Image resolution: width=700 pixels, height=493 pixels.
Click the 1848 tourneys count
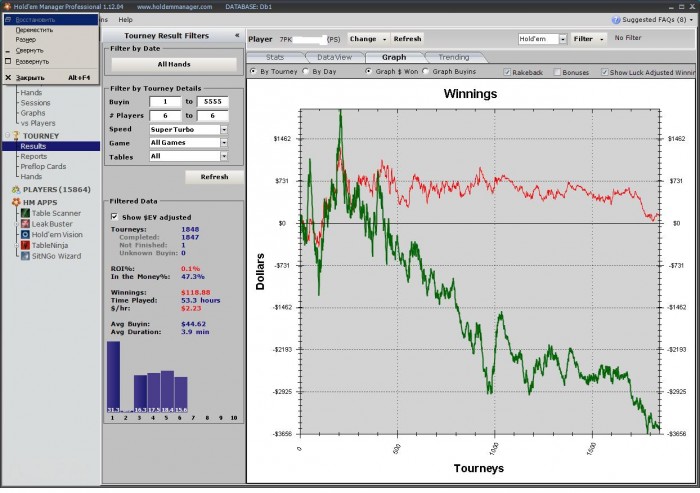pyautogui.click(x=190, y=230)
